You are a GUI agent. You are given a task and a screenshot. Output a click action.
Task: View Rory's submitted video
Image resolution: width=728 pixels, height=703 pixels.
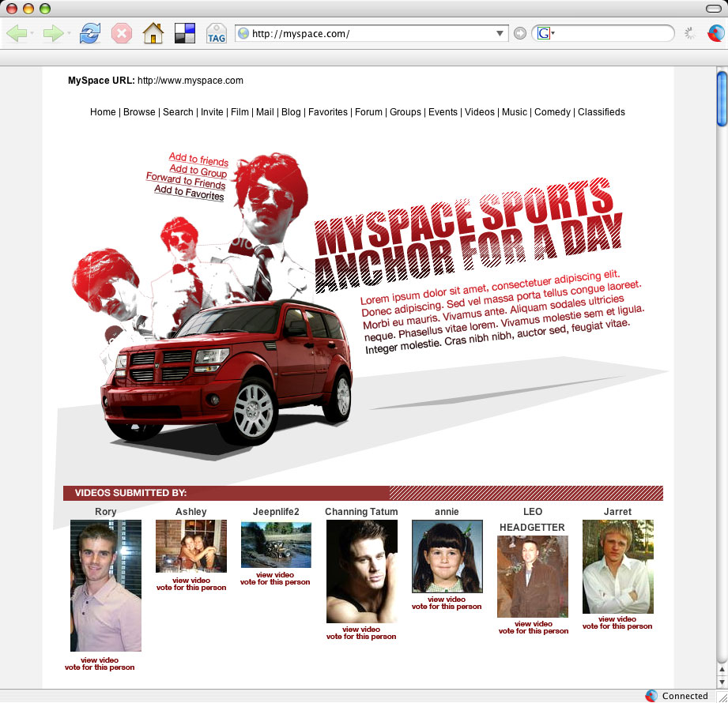pyautogui.click(x=100, y=660)
